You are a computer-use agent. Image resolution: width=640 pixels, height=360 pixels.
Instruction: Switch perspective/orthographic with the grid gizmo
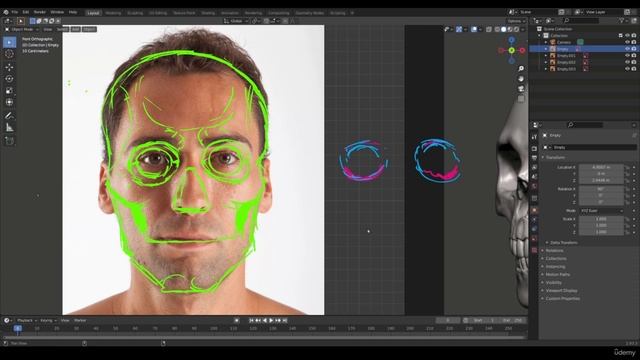point(521,99)
